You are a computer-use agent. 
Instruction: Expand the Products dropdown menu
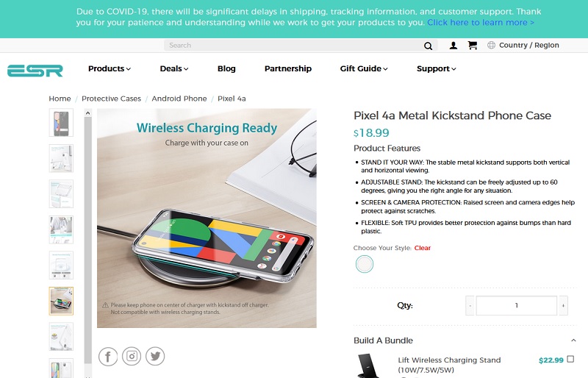coord(110,68)
